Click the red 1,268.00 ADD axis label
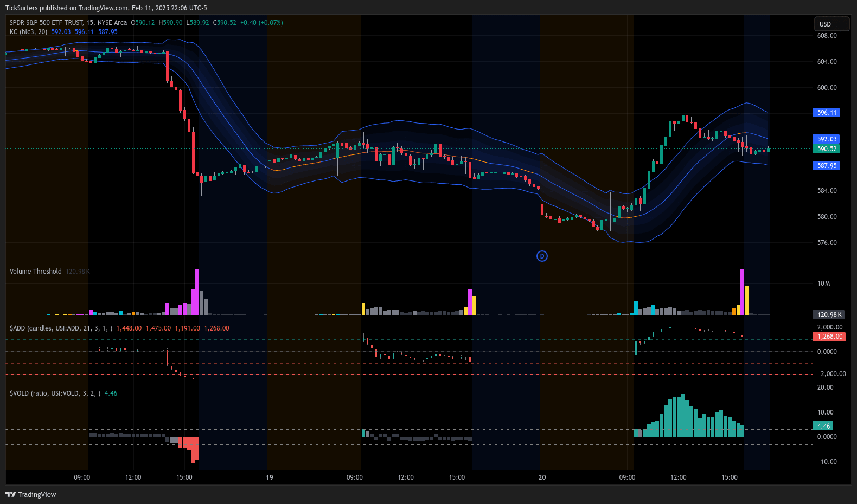The height and width of the screenshot is (504, 857). pyautogui.click(x=829, y=337)
